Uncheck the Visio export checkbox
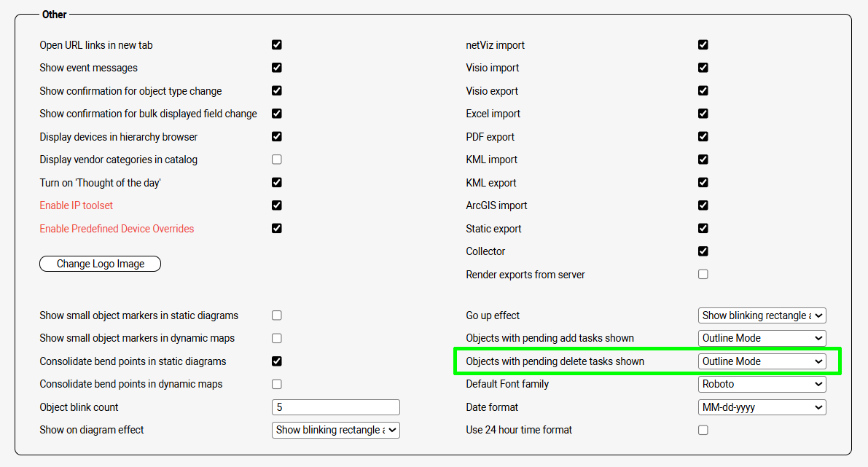 pyautogui.click(x=703, y=91)
